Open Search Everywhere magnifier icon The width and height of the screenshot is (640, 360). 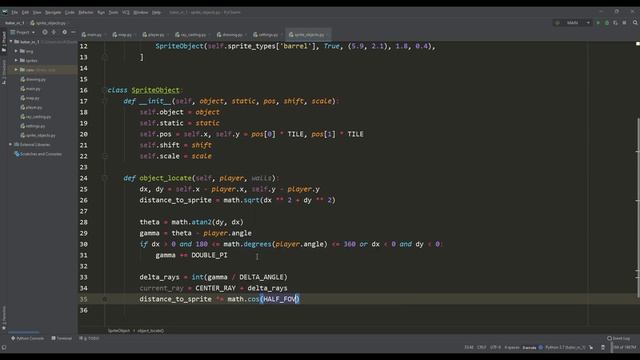point(636,23)
